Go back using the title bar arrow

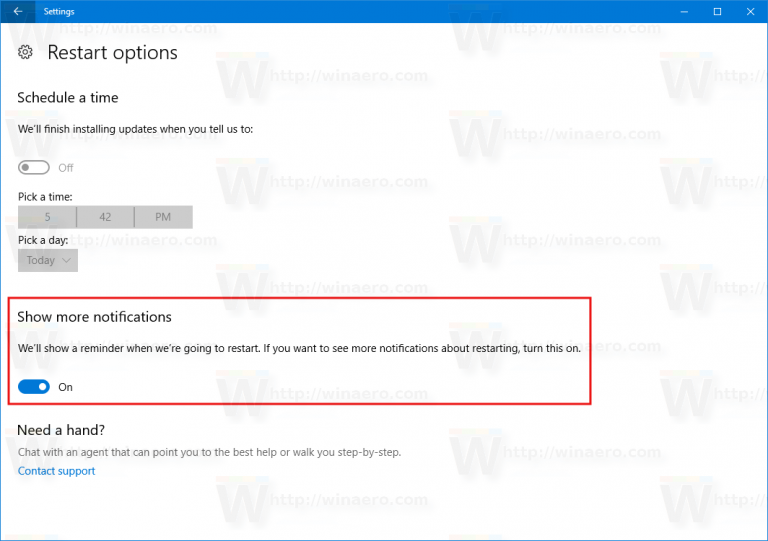tap(18, 11)
